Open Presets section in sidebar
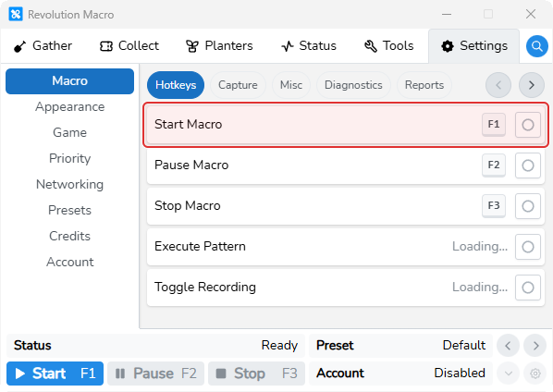Screen dimensions: 553x392 pos(70,211)
